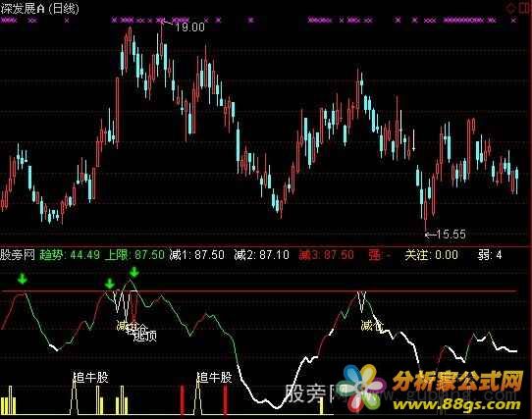Image resolution: width=532 pixels, height=419 pixels.
Task: Click the isolated purple X marker at far right
Action: click(514, 21)
